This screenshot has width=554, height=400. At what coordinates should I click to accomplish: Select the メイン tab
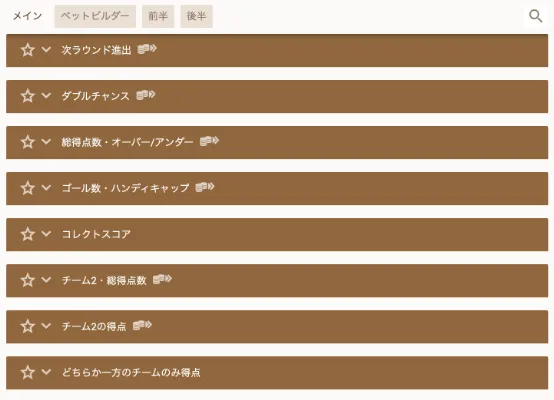(x=28, y=16)
